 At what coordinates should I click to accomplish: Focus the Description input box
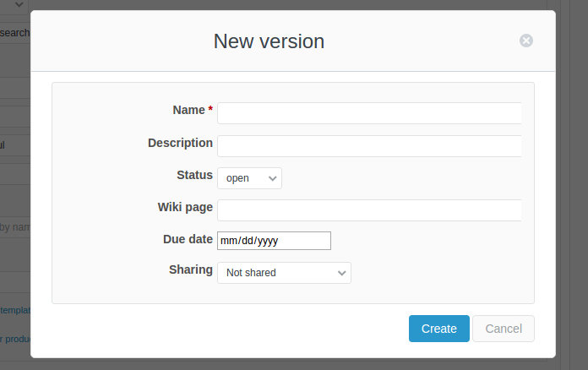tap(369, 145)
